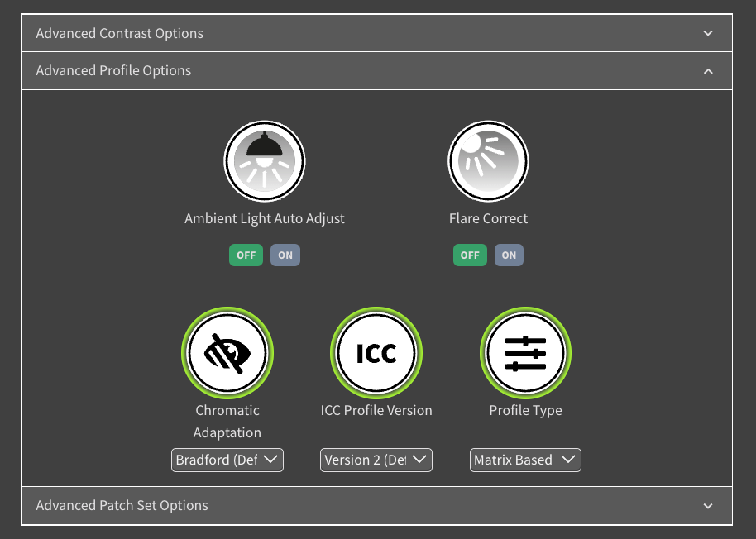Open the Matrix Based profile type dropdown
This screenshot has height=539, width=756.
pos(525,460)
